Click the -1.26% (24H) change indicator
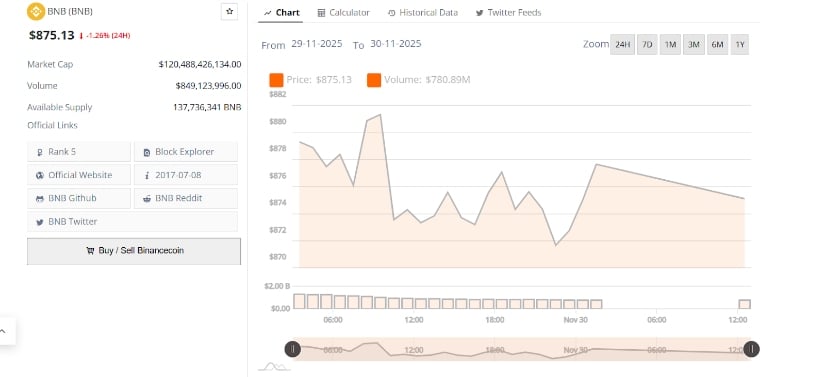 pos(104,36)
